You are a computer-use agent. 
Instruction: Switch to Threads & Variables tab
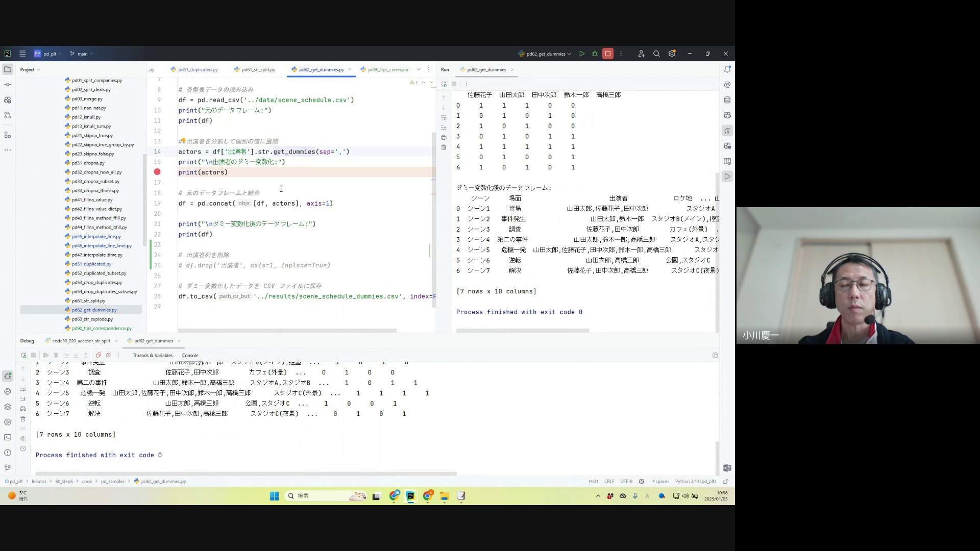point(153,356)
